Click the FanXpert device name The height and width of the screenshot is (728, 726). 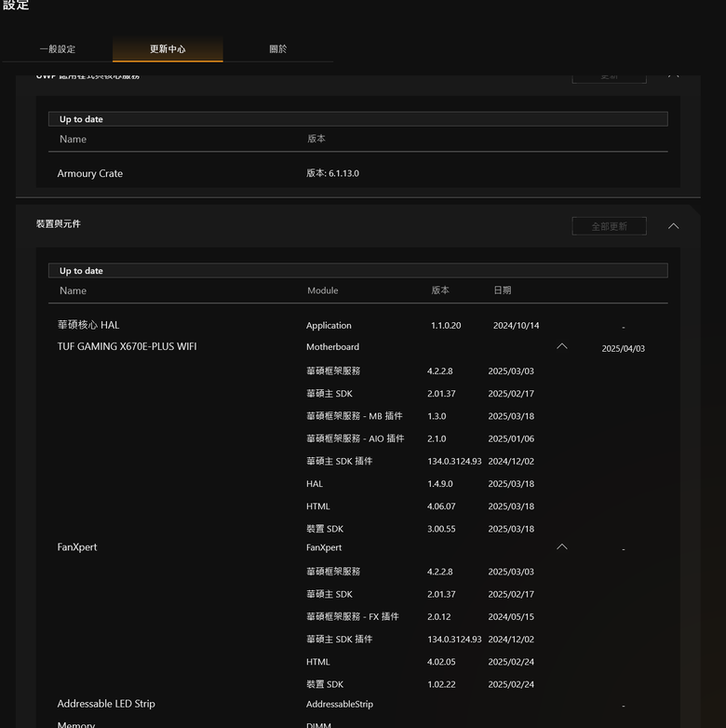tap(77, 546)
